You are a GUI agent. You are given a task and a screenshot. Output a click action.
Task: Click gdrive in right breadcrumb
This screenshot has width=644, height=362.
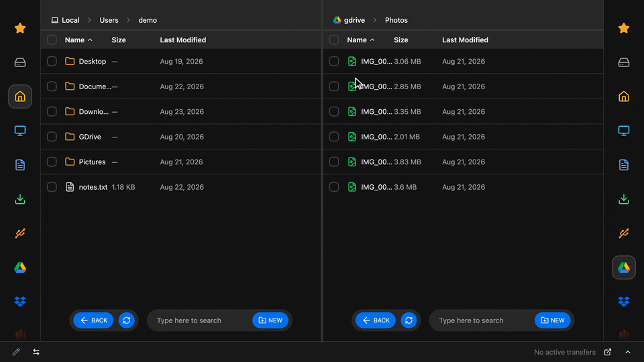(x=349, y=20)
